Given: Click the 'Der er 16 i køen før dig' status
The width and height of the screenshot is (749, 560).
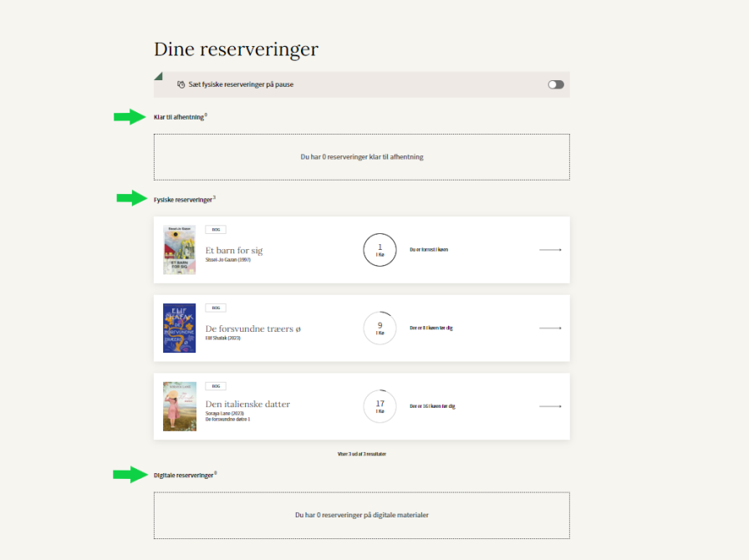Looking at the screenshot, I should [x=432, y=407].
